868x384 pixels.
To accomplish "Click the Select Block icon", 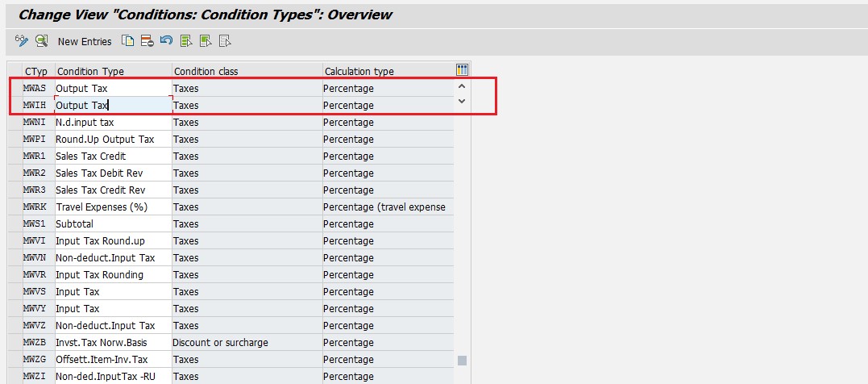I will coord(206,40).
